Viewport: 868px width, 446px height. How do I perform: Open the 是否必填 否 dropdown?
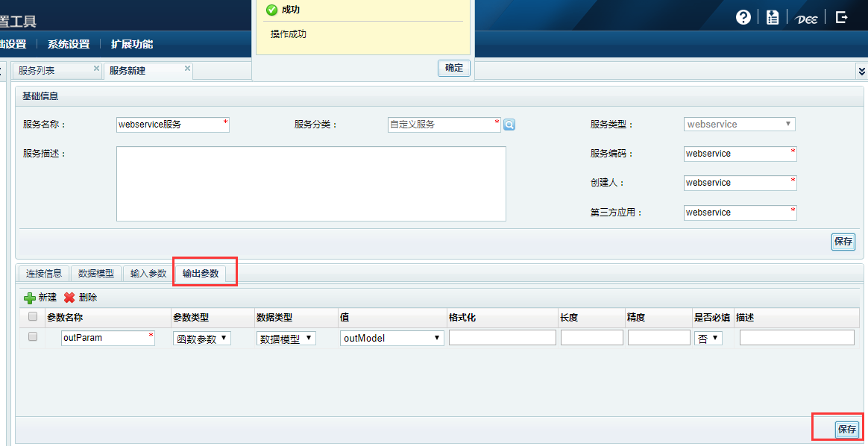point(708,338)
